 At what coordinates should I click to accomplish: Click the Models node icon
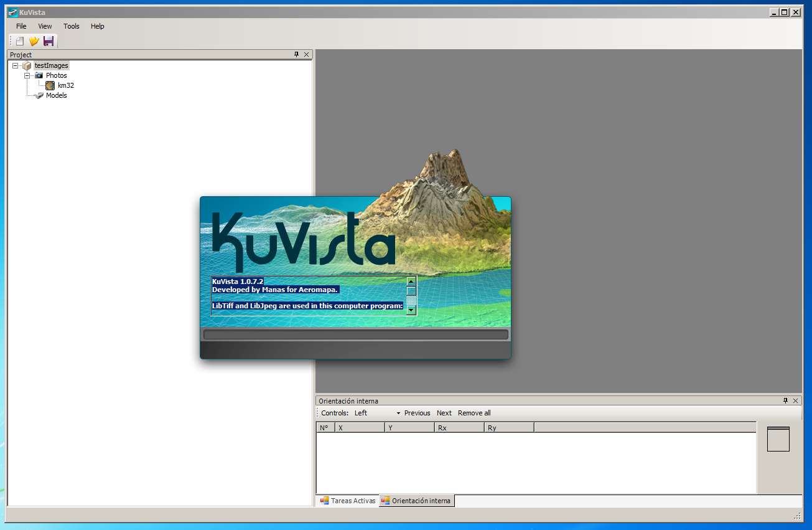39,95
